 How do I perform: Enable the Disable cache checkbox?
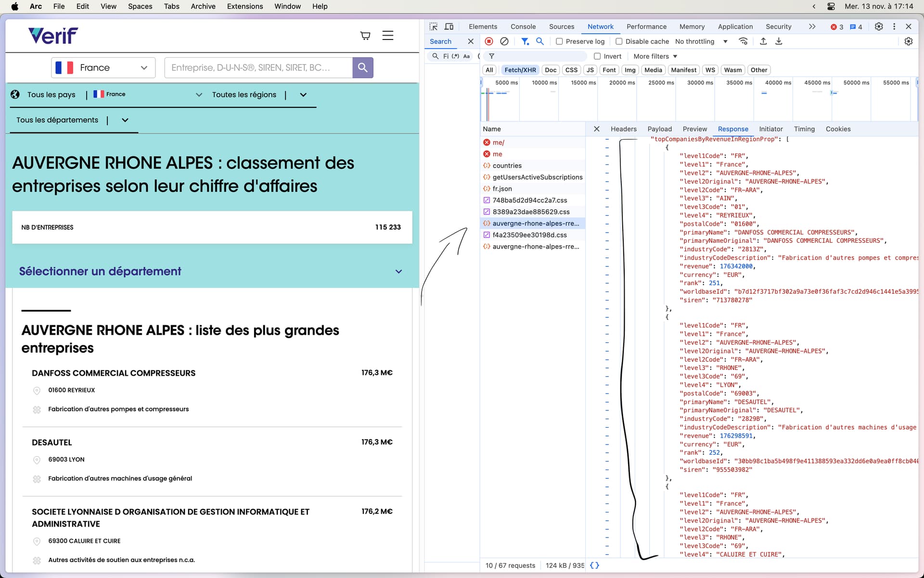[x=619, y=41]
